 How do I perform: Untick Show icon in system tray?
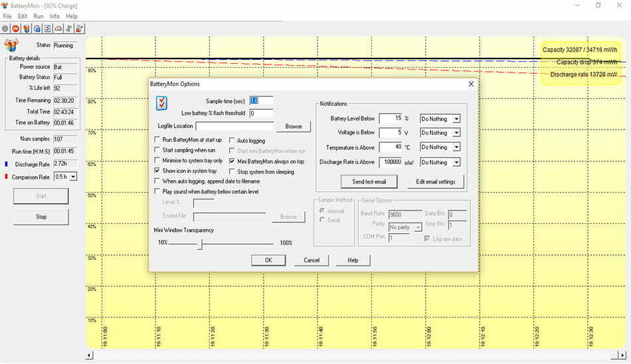pos(157,171)
